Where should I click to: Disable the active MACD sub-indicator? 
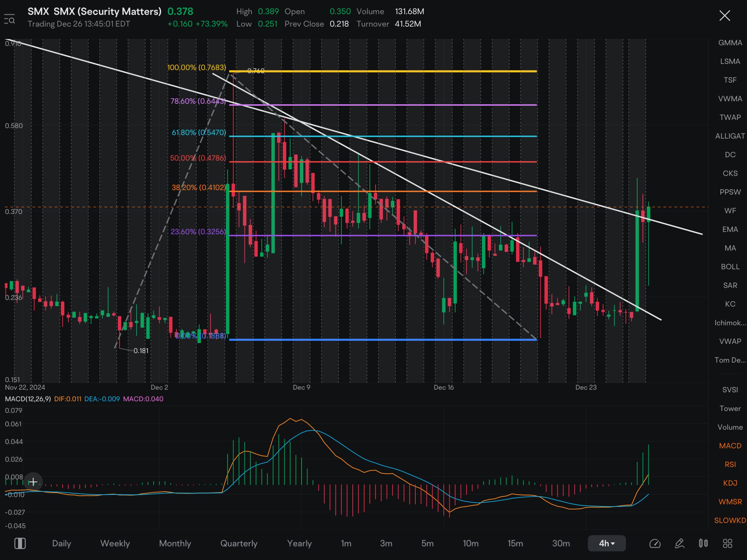[x=730, y=446]
